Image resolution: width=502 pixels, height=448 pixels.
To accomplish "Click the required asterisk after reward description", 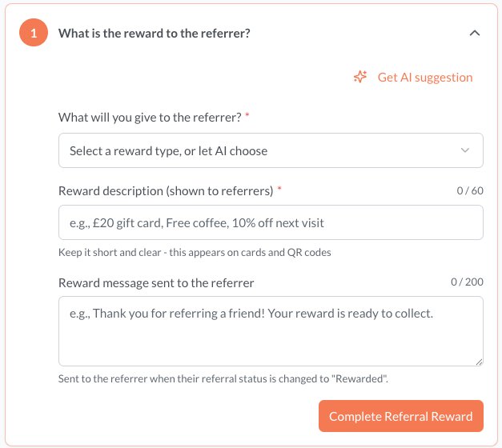I will click(x=279, y=189).
